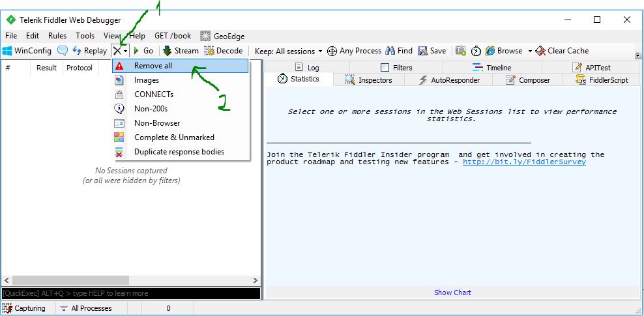Click the Fiddler app icon in title bar

pyautogui.click(x=11, y=20)
